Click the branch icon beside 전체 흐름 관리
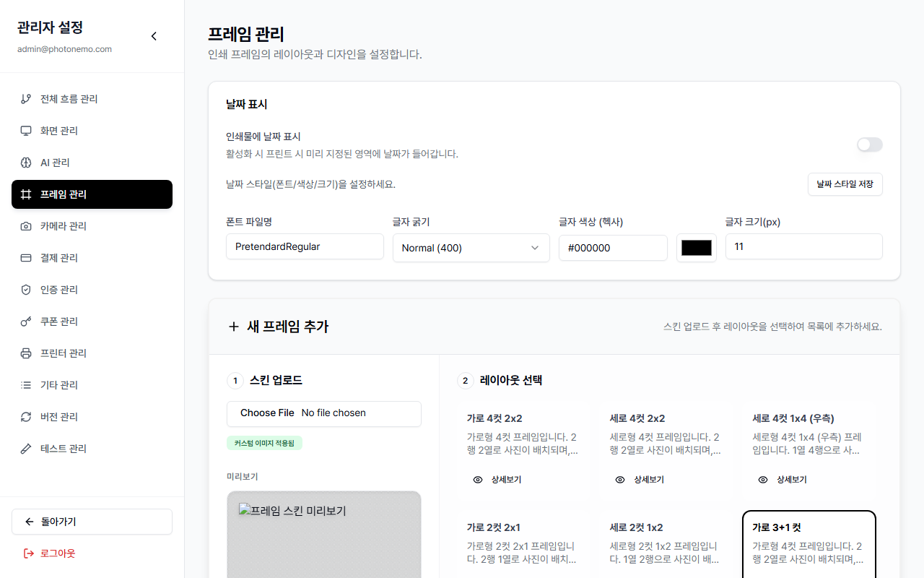 pos(26,99)
